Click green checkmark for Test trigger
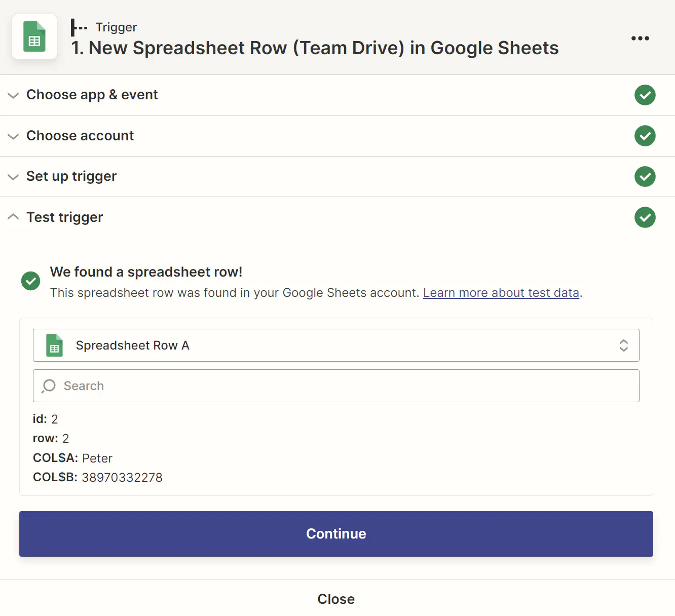Viewport: 675px width, 616px height. [645, 217]
